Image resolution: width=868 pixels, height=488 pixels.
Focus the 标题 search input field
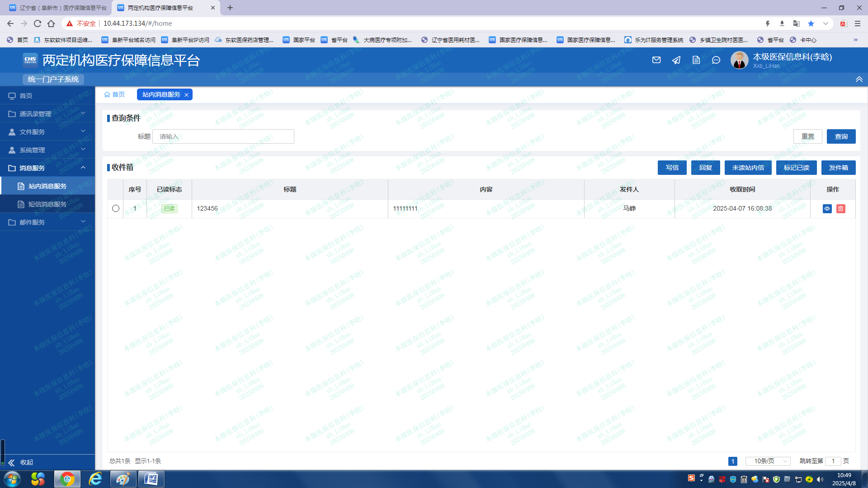[223, 136]
